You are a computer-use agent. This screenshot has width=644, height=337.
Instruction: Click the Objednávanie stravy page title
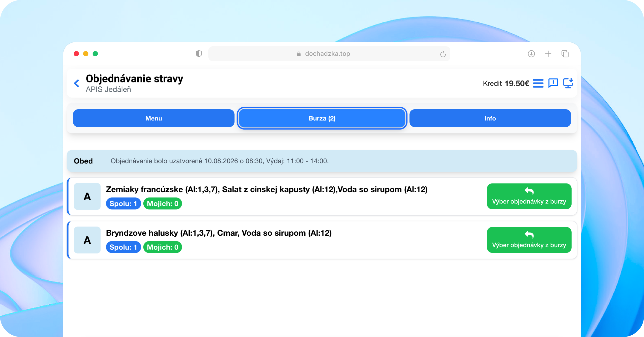(x=134, y=79)
